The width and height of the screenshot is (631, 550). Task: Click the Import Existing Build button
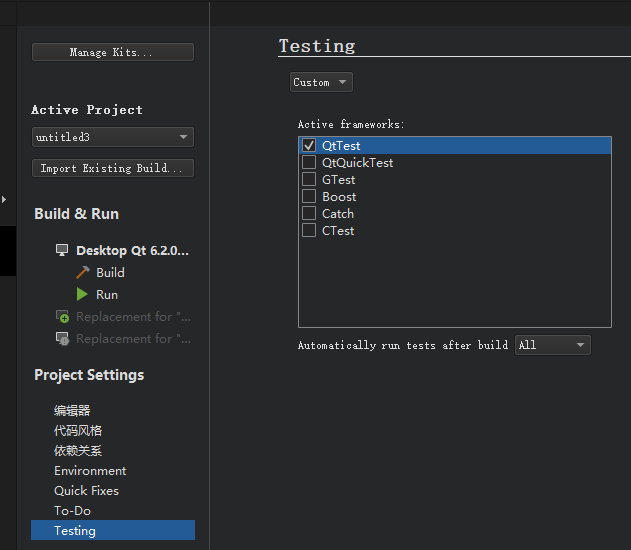tap(113, 168)
